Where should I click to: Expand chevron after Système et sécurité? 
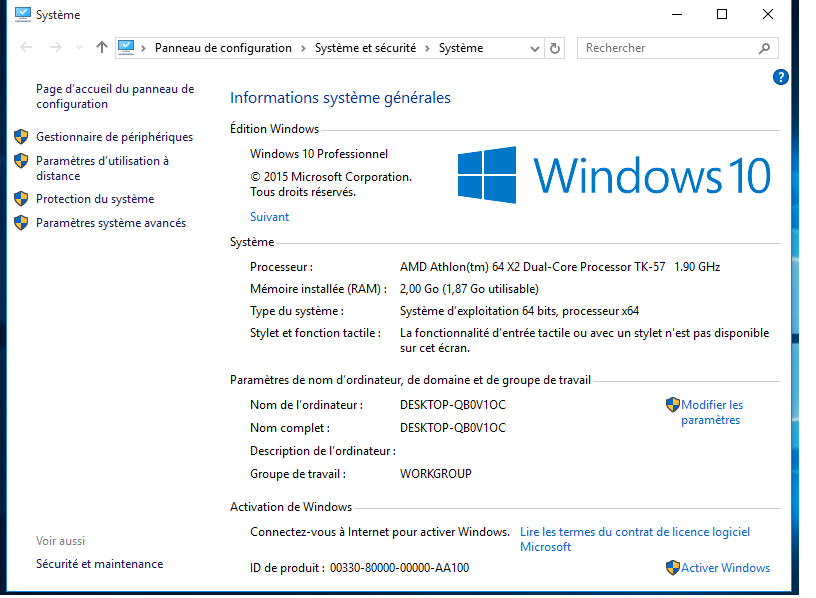point(427,48)
